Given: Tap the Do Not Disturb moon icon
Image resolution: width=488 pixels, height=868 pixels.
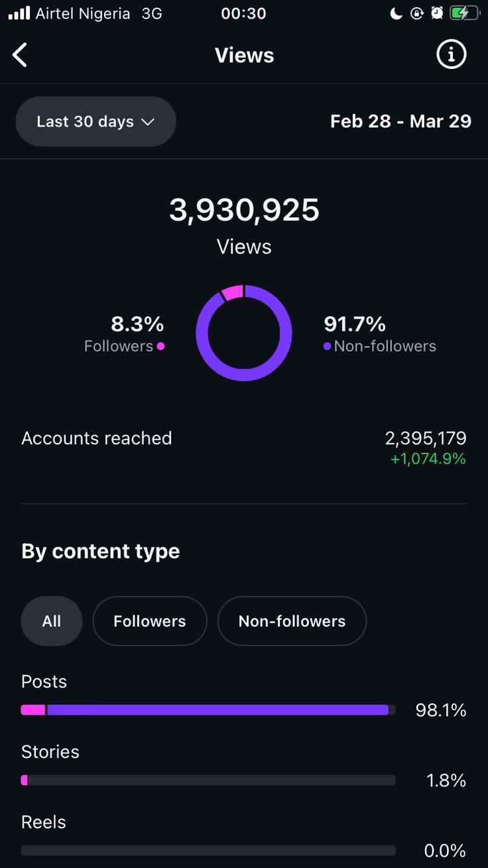Looking at the screenshot, I should (396, 13).
